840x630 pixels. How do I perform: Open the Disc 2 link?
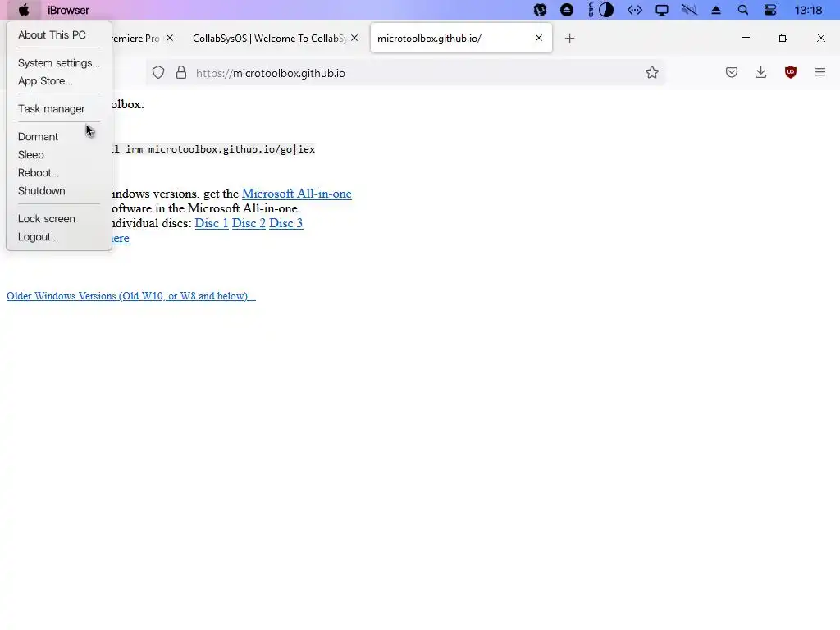[x=249, y=223]
